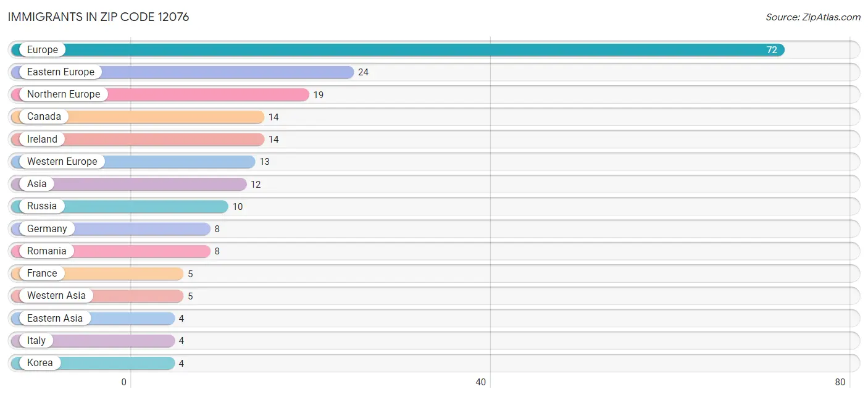The image size is (868, 397).
Task: Click the value 5 next to France
Action: (x=190, y=274)
